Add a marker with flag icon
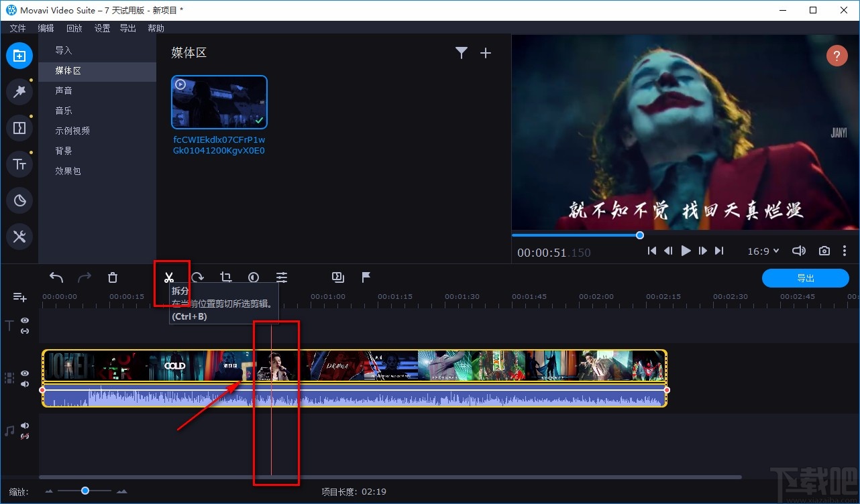The height and width of the screenshot is (504, 860). pos(366,277)
